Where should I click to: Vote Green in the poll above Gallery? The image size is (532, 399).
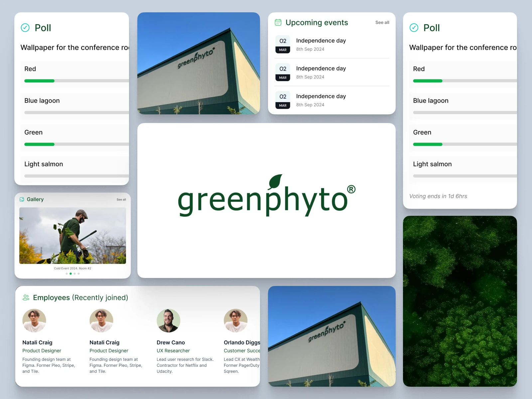75,138
